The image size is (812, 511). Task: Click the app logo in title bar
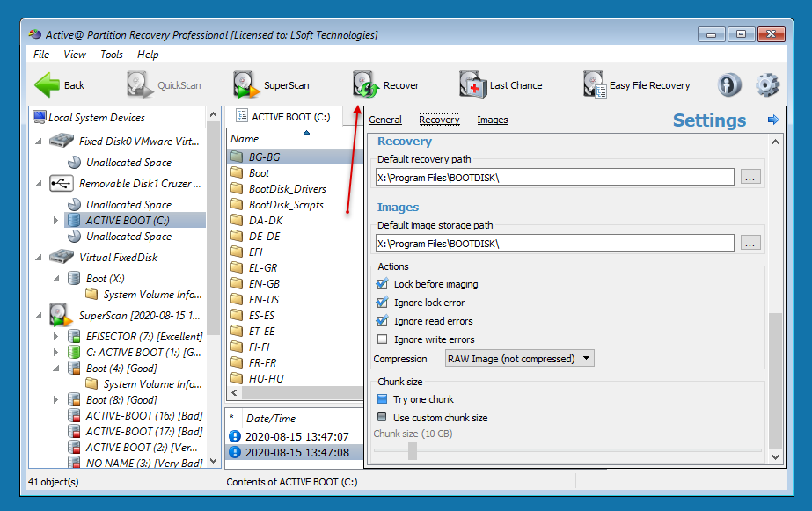pyautogui.click(x=35, y=34)
